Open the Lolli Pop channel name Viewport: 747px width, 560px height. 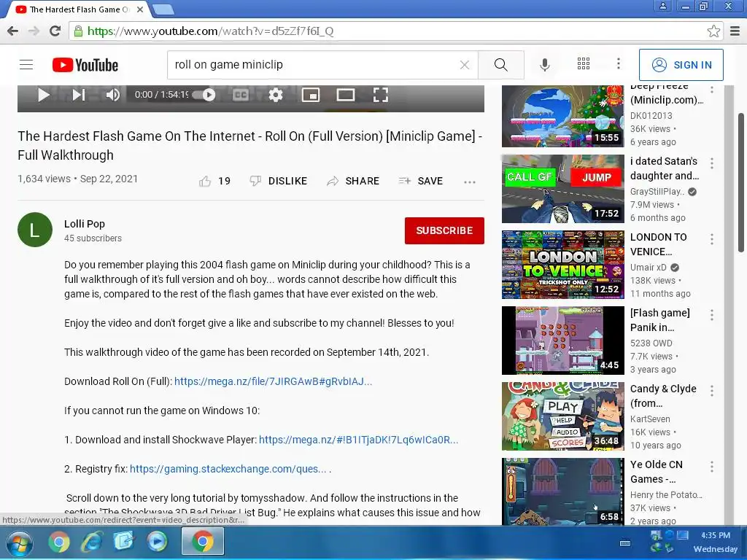85,224
